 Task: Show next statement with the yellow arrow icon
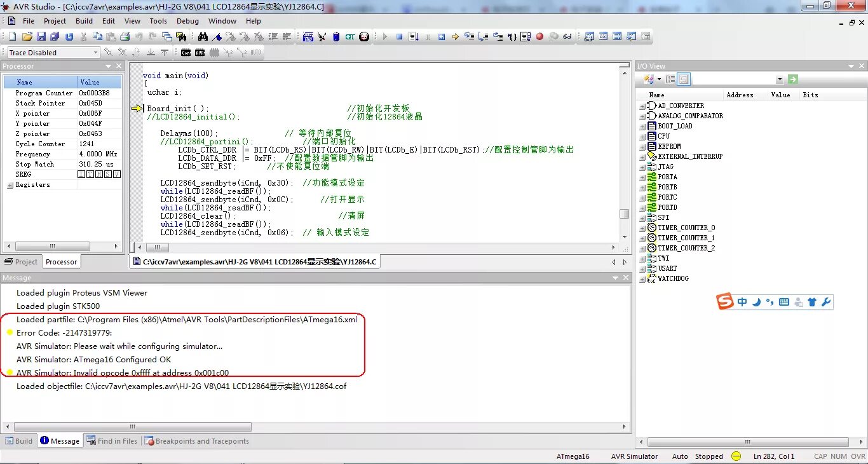coord(456,36)
